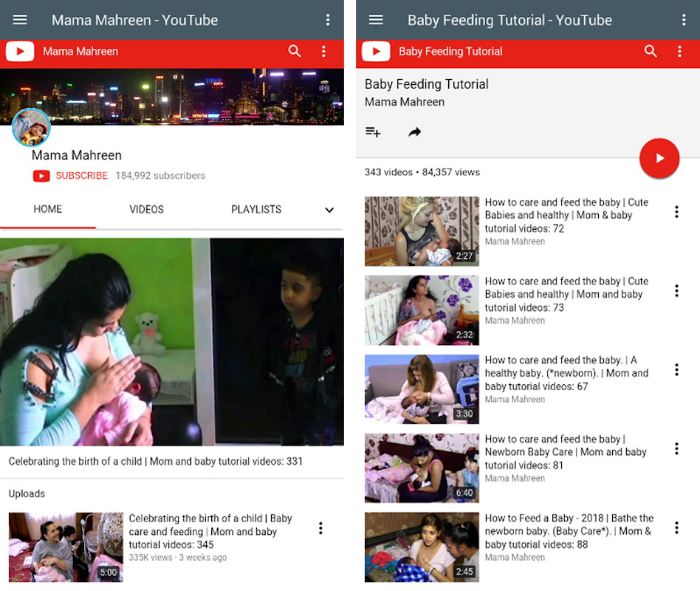Play the 2:45 video thumbnail
The image size is (700, 591).
(x=422, y=547)
